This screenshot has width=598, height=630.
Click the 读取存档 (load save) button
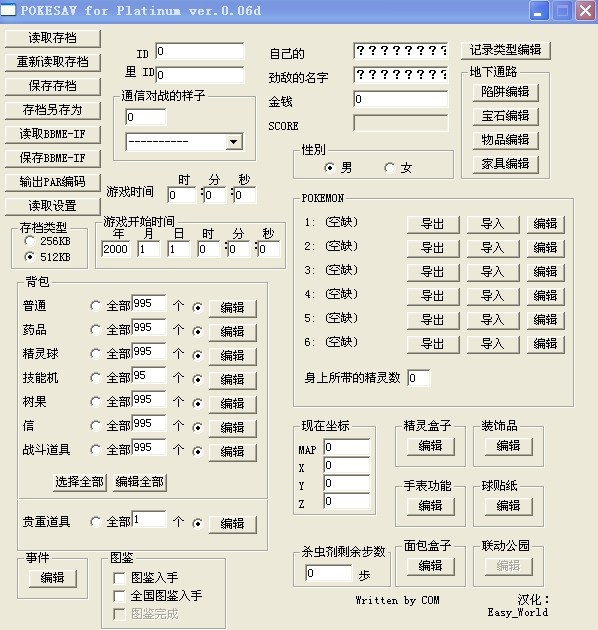click(53, 38)
